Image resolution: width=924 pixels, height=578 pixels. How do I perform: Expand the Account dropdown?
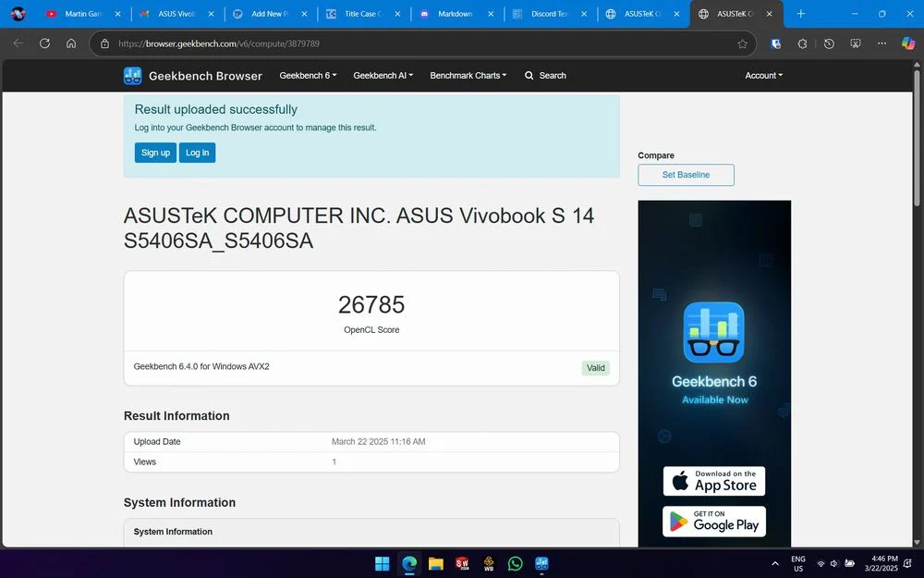coord(764,76)
